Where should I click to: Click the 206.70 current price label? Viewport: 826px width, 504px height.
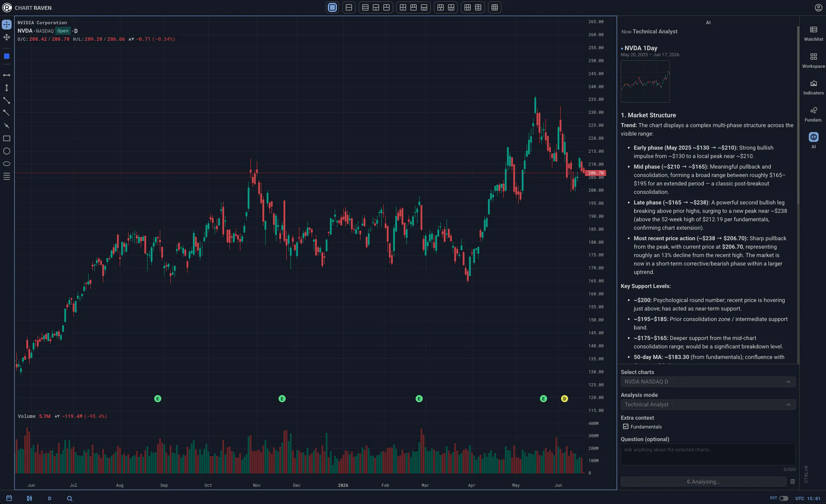click(596, 173)
